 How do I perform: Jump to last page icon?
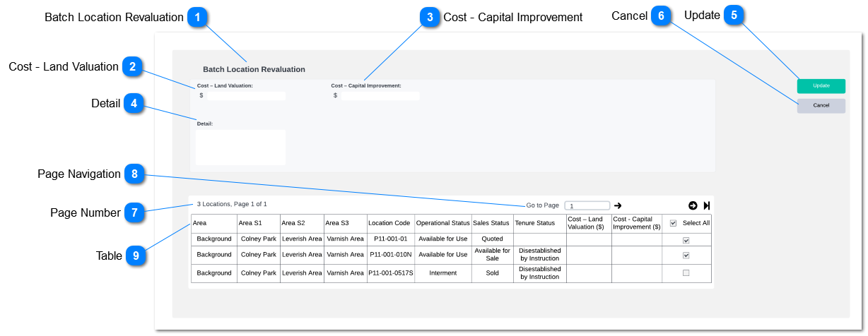707,205
